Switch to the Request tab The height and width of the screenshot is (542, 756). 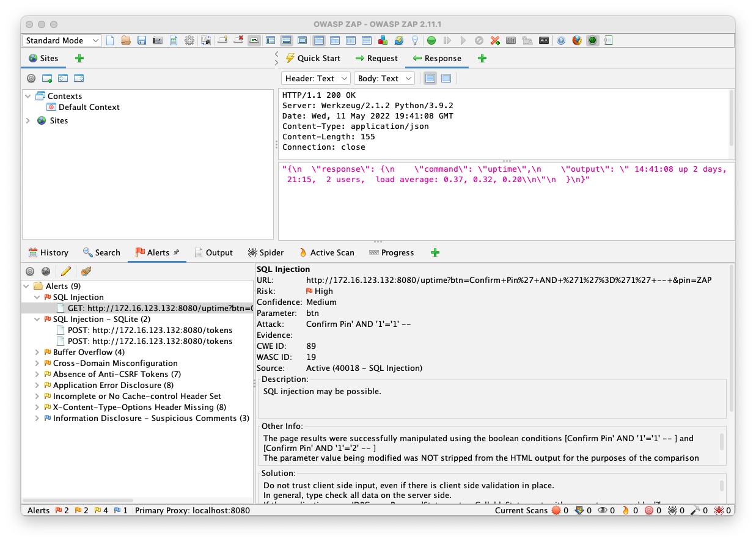tap(376, 59)
